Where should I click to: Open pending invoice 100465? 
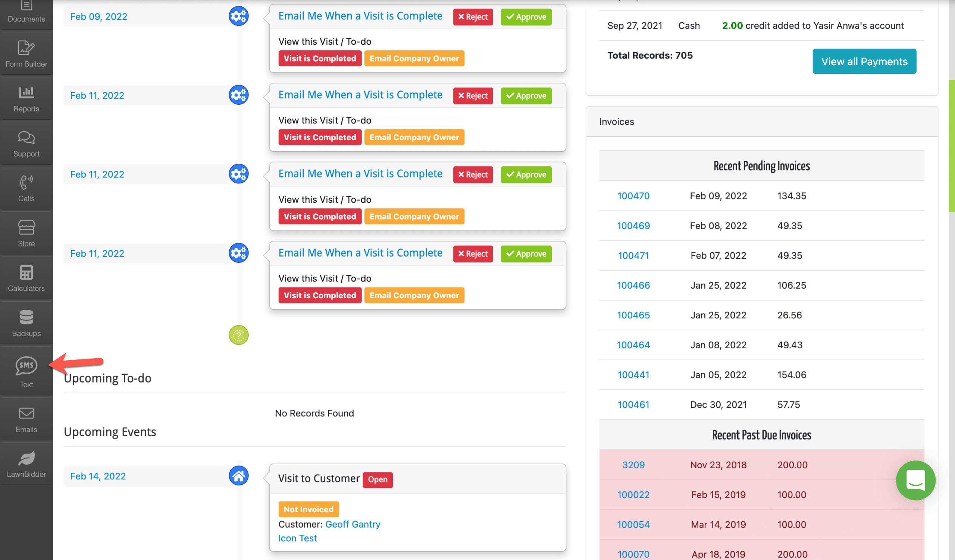point(633,315)
